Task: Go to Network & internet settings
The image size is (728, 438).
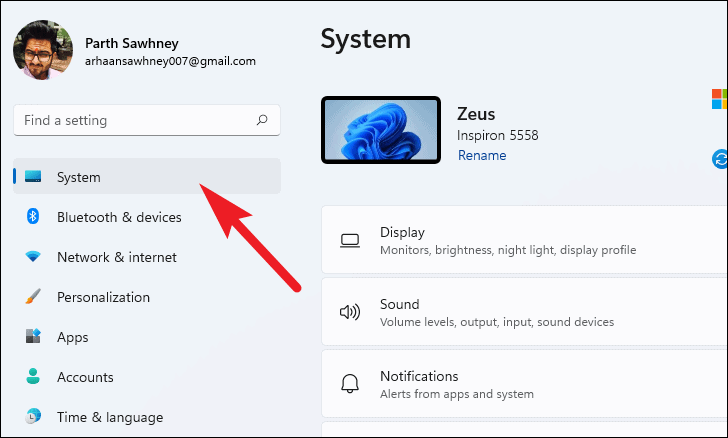Action: (147, 256)
